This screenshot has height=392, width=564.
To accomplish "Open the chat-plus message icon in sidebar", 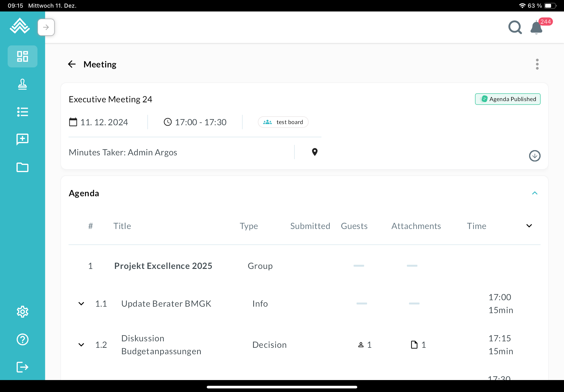I will tap(22, 140).
